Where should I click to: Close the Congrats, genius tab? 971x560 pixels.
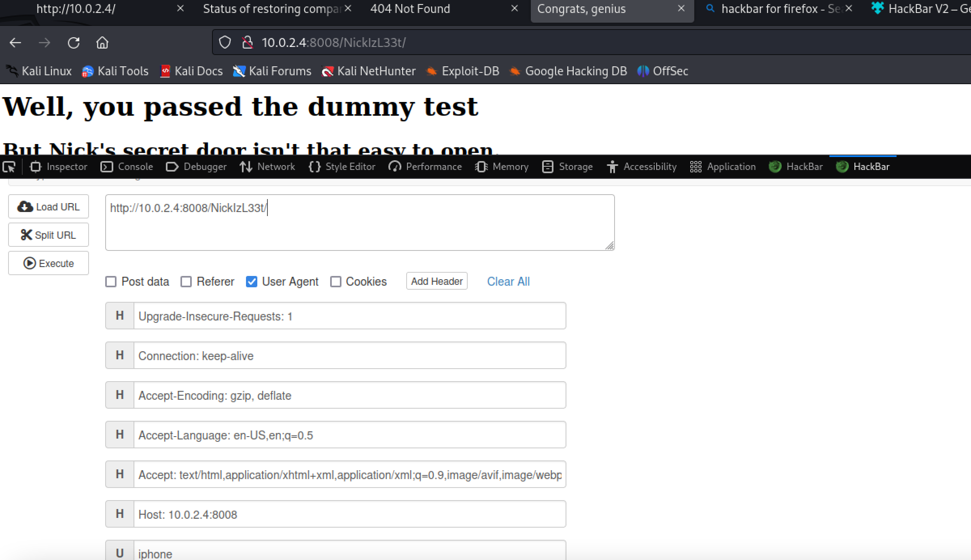pyautogui.click(x=681, y=8)
